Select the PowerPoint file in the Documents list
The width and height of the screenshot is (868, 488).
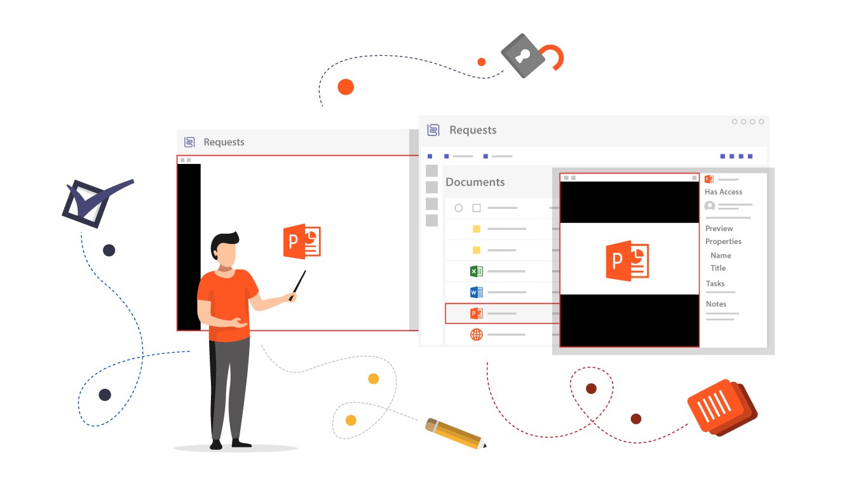coord(502,313)
